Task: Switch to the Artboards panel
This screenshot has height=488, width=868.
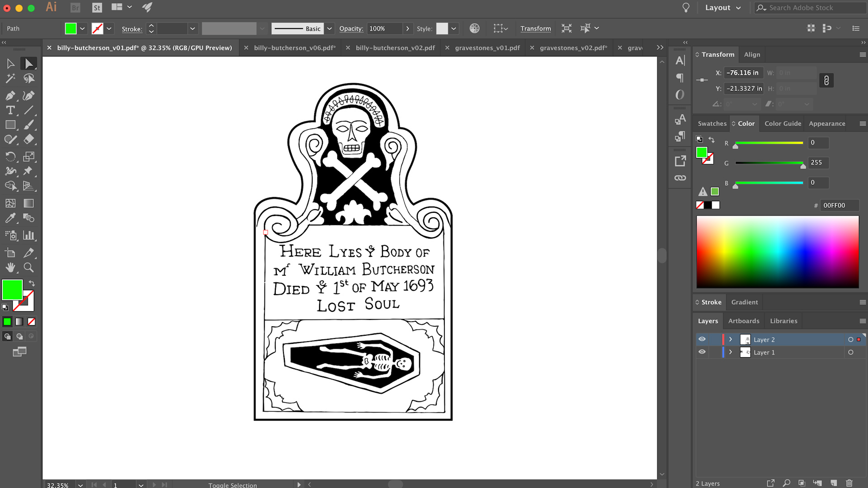Action: (744, 321)
